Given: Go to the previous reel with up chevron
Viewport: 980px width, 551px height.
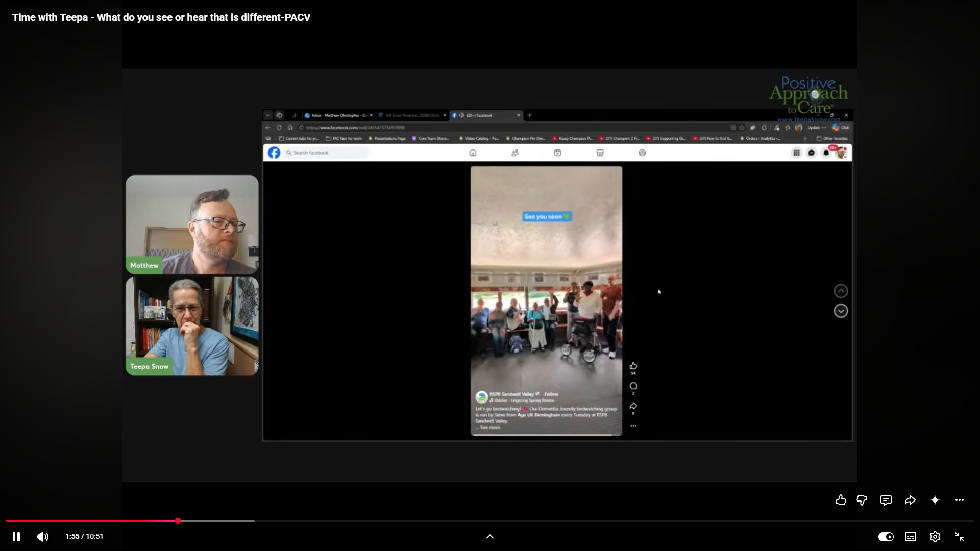Looking at the screenshot, I should point(841,291).
